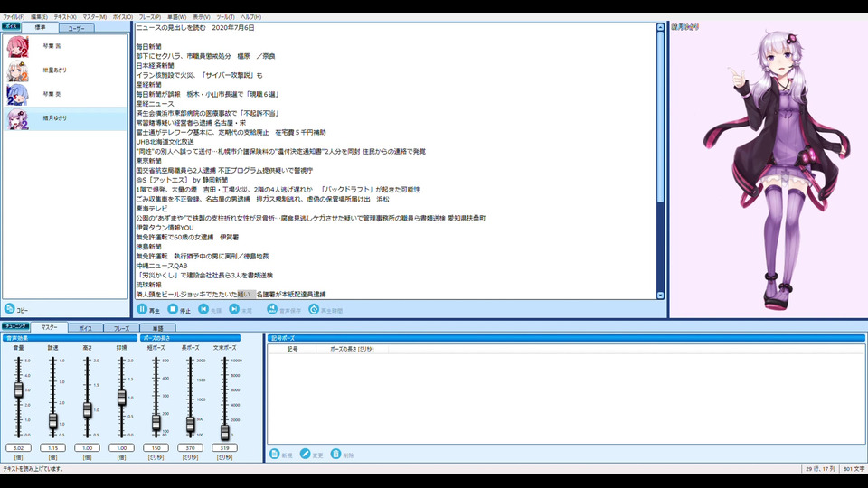Click the コピー (copy voice) icon
Screen dimensions: 868x488
(9, 309)
